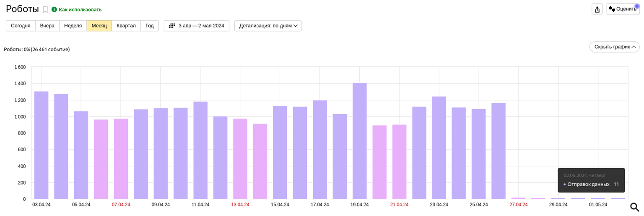This screenshot has height=216, width=644.
Task: Click the magnifier zoom icon under chart
Action: tap(634, 207)
